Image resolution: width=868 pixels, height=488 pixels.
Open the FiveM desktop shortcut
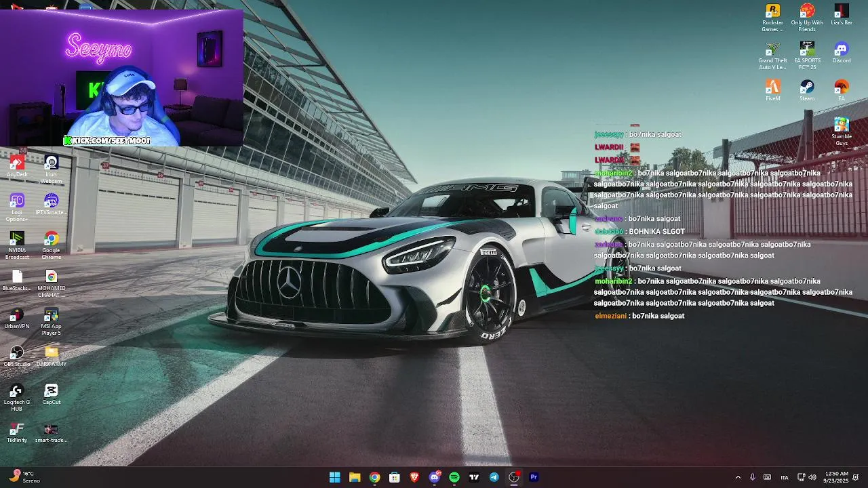click(x=772, y=90)
